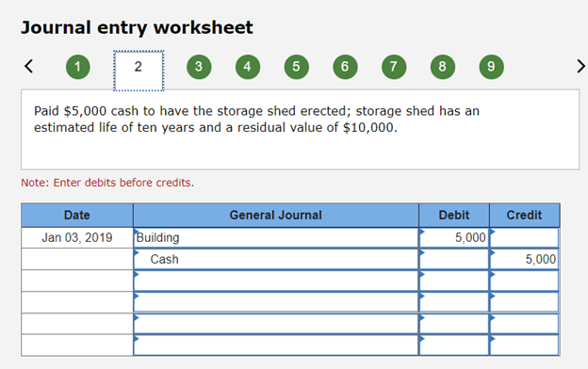Open journal entry step 7
588x369 pixels.
click(x=394, y=67)
